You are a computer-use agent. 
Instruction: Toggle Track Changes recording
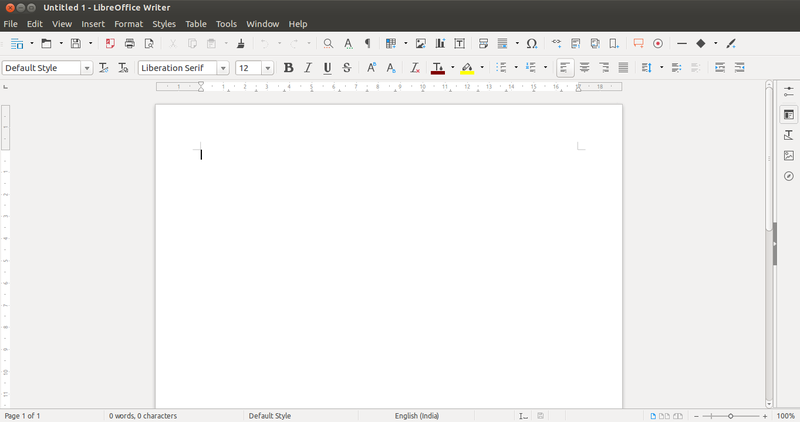[x=658, y=44]
